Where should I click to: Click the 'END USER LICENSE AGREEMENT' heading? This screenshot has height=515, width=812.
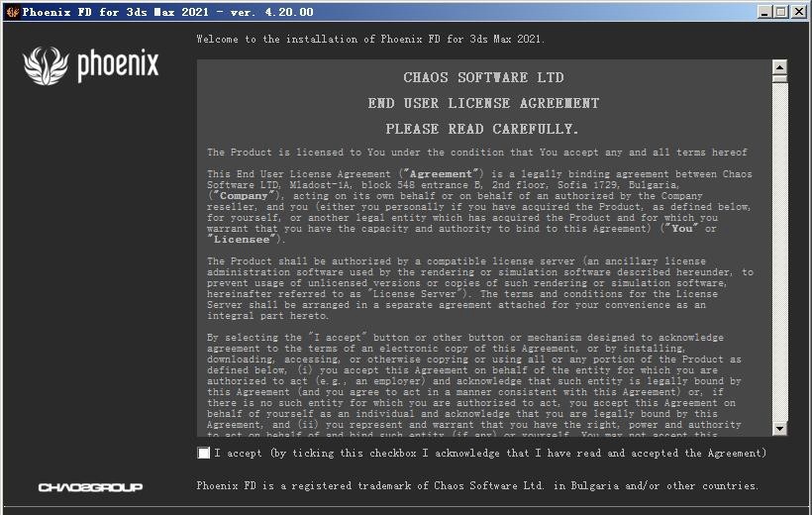pos(483,103)
